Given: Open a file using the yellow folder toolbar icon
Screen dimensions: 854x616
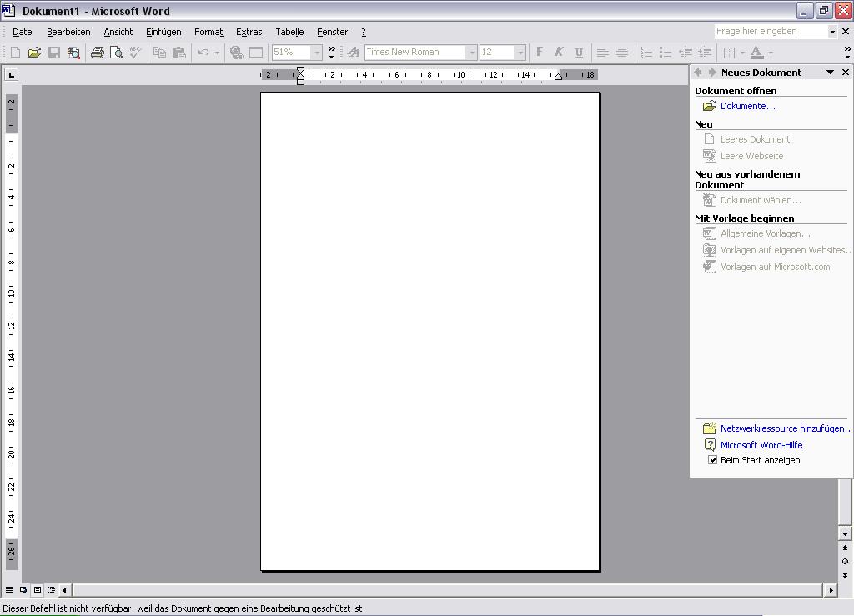Looking at the screenshot, I should pos(34,53).
